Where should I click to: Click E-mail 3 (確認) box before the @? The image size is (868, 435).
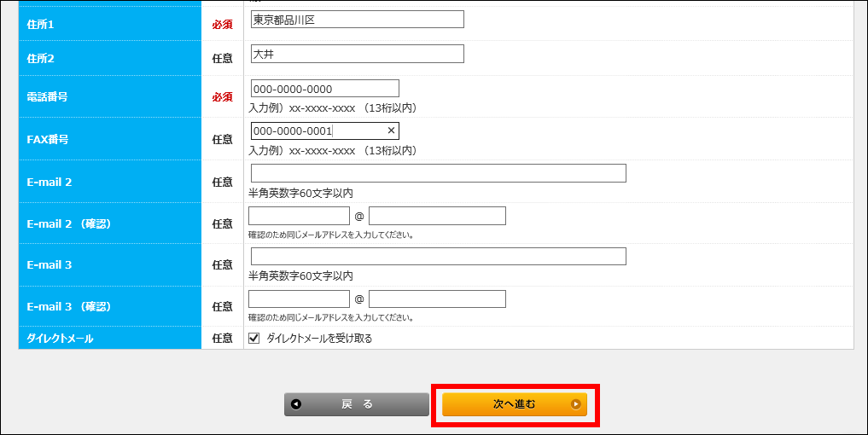(299, 299)
